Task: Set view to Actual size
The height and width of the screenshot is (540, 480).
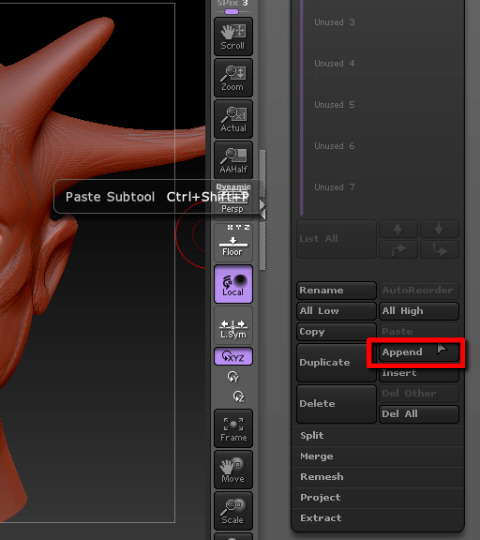Action: [x=233, y=119]
